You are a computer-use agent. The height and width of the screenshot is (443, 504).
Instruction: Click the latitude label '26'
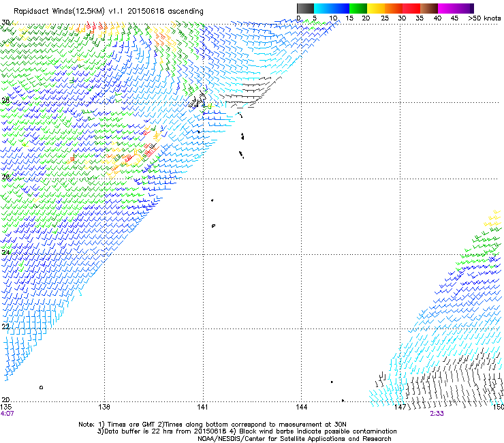tap(5, 177)
